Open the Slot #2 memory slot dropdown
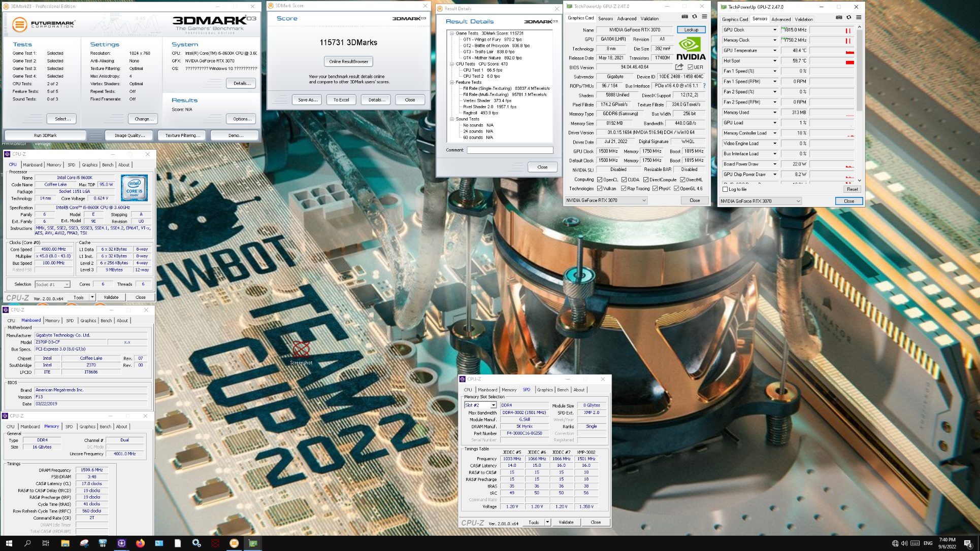This screenshot has width=980, height=551. coord(493,405)
